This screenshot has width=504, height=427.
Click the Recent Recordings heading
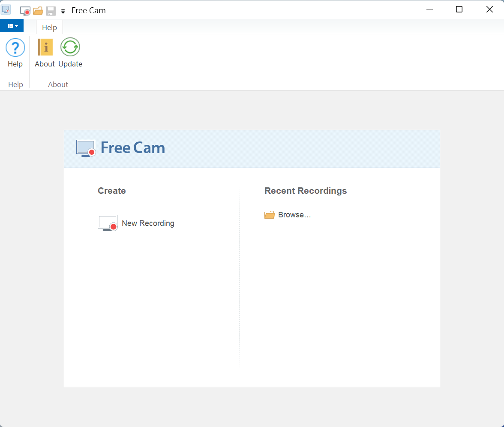point(306,191)
